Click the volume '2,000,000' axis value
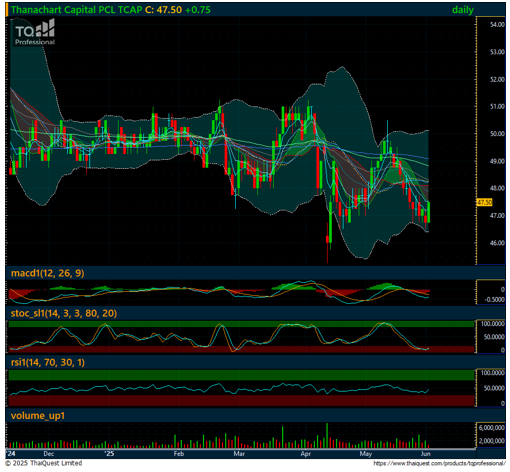Screen dimensions: 510x472 click(x=492, y=441)
